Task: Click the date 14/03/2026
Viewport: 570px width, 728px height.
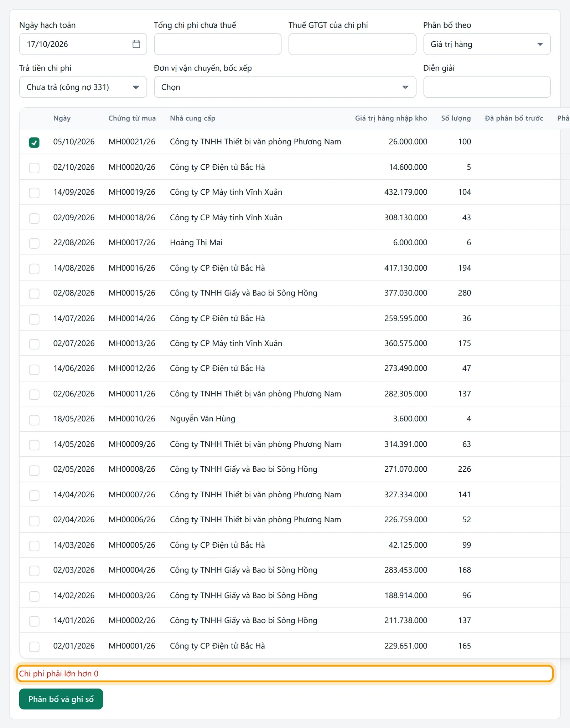Action: [74, 545]
